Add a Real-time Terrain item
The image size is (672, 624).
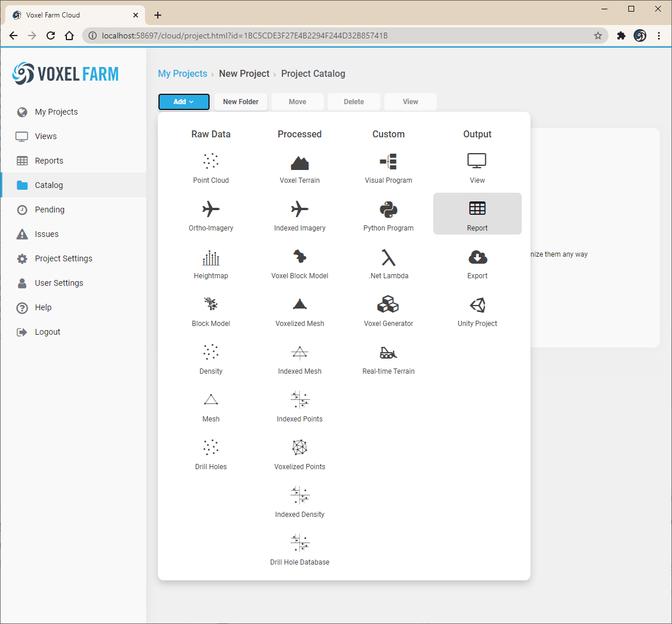coord(388,359)
